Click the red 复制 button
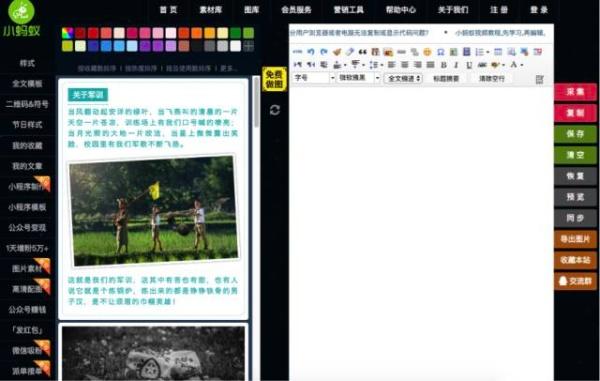The width and height of the screenshot is (600, 381). tap(575, 113)
